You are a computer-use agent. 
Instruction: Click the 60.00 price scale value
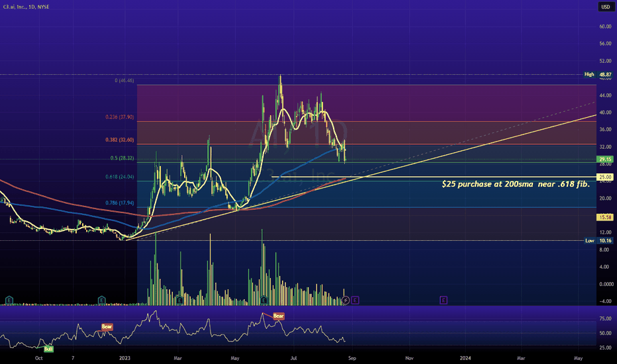pyautogui.click(x=605, y=26)
